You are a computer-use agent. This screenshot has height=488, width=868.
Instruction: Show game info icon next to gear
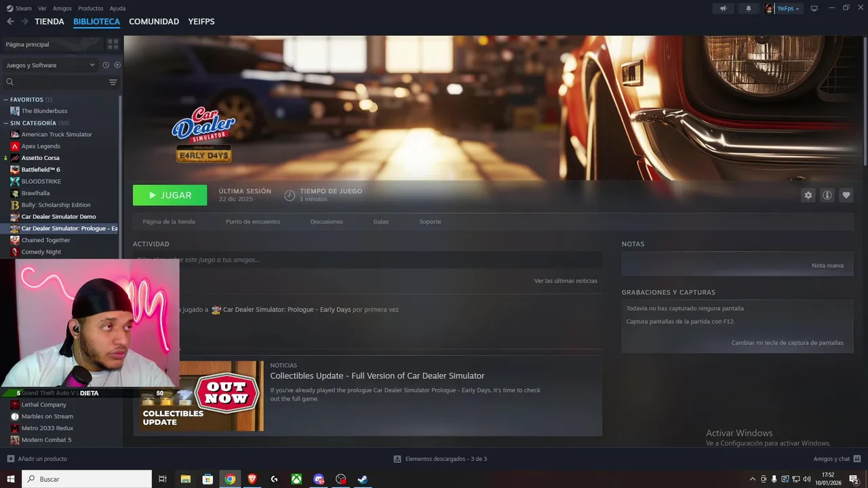[827, 195]
